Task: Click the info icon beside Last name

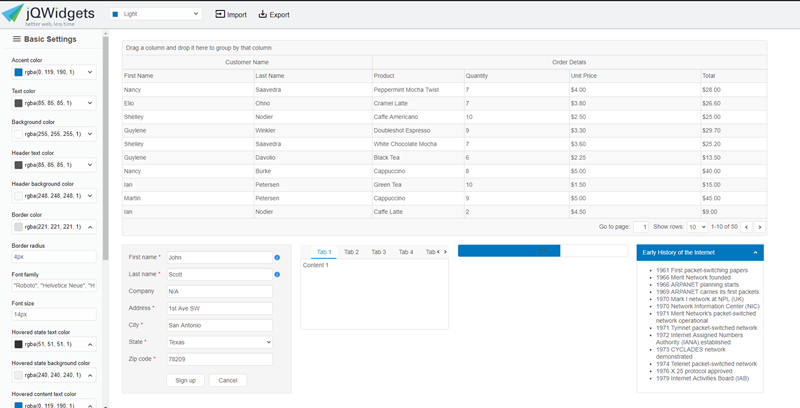Action: click(277, 274)
